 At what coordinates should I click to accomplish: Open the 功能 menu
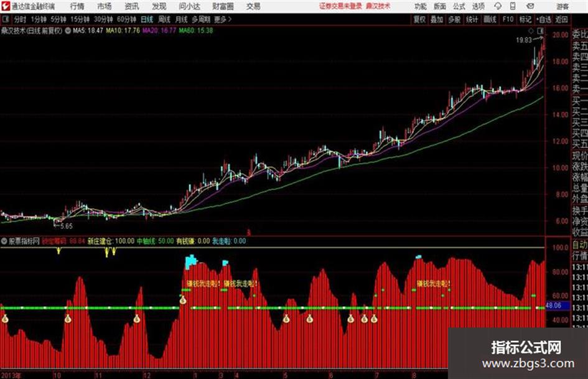[421, 6]
